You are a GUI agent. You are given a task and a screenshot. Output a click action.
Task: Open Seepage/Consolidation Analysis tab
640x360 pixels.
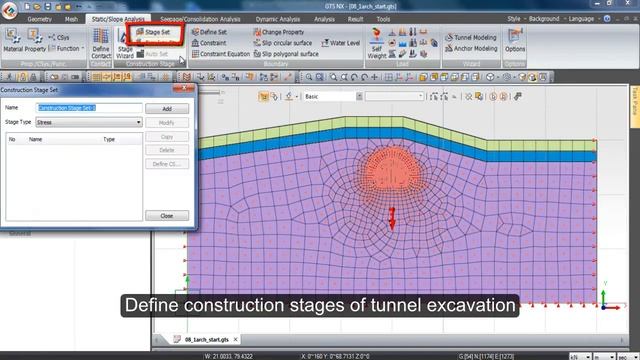200,19
